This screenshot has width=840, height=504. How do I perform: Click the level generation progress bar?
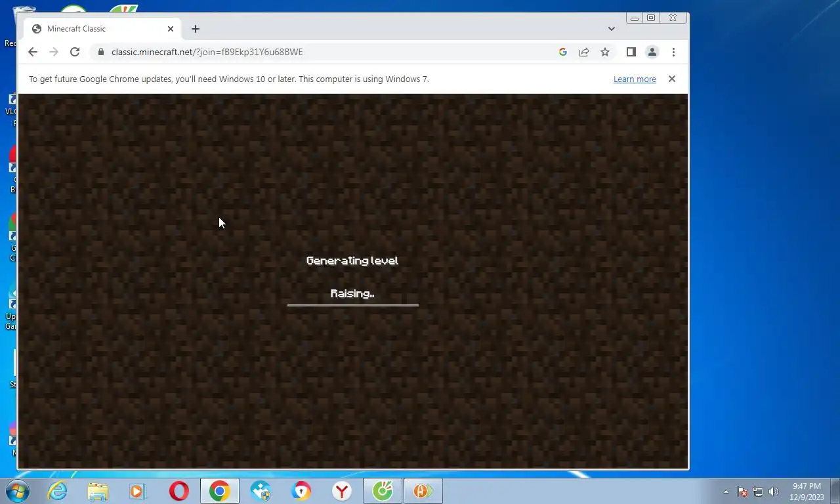[353, 305]
